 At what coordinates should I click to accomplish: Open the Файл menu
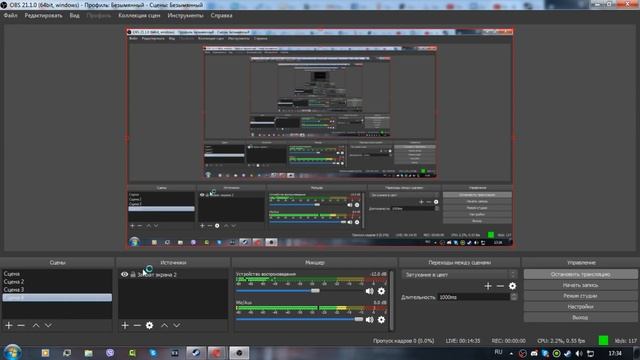pos(11,16)
